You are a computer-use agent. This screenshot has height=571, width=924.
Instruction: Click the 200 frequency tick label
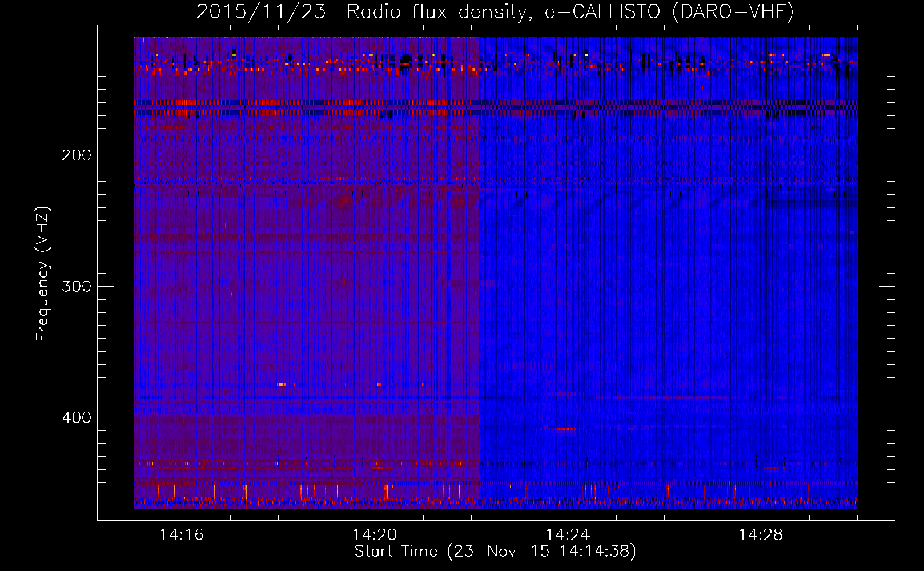[76, 155]
